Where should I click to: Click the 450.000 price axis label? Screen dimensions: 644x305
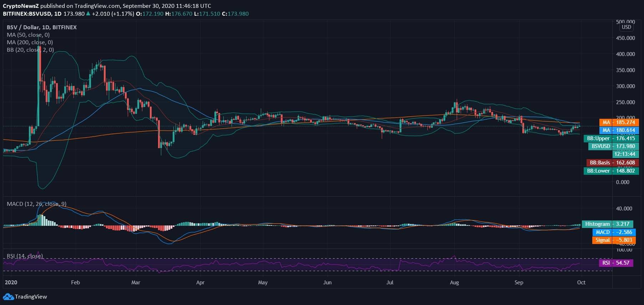pyautogui.click(x=625, y=38)
